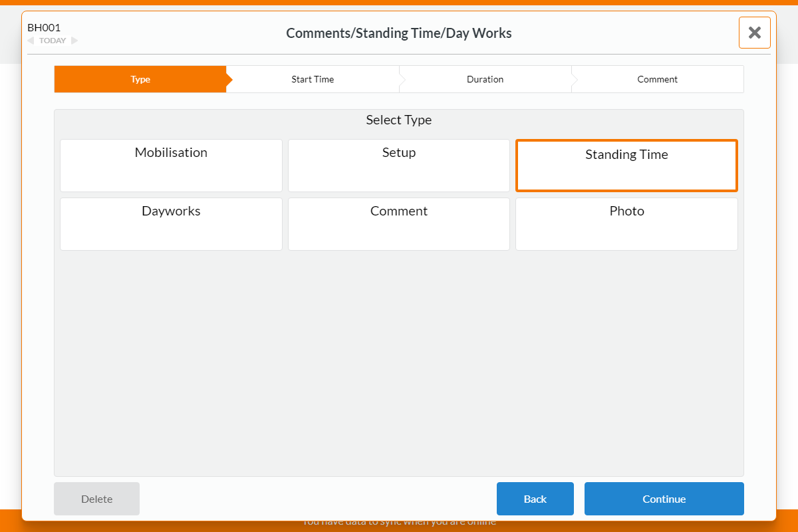
Task: Open the Start Time step tab
Action: tap(313, 79)
